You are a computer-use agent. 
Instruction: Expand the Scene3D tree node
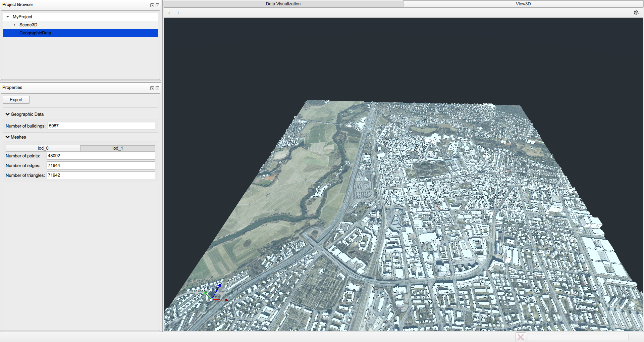tap(14, 25)
